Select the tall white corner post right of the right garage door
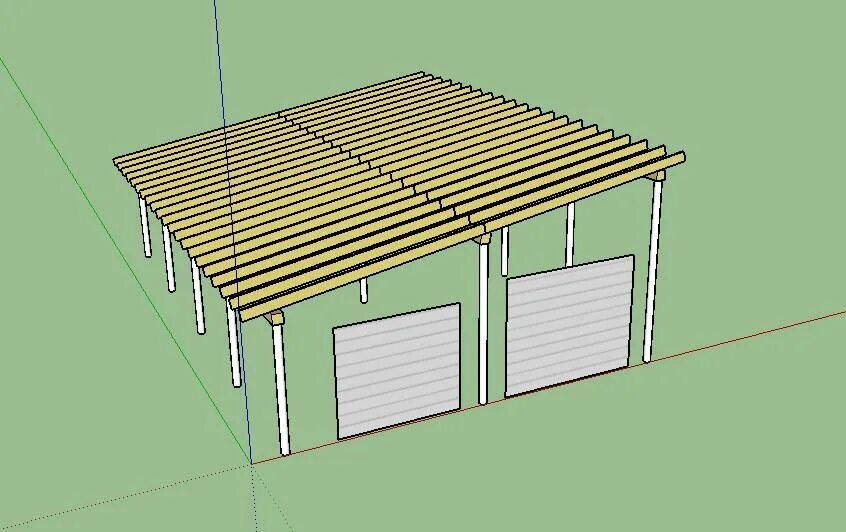 [652, 271]
